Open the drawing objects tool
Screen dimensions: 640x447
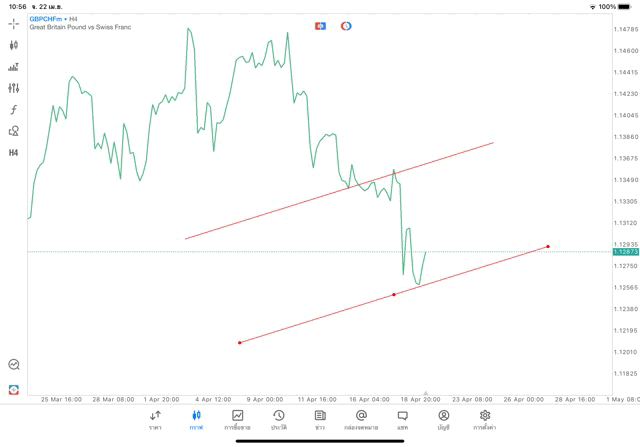(x=14, y=131)
